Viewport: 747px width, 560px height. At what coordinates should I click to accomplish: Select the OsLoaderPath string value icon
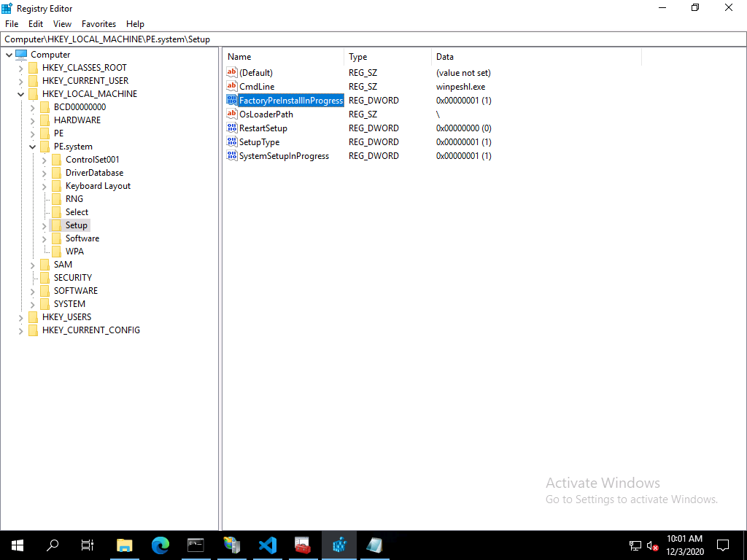point(232,114)
